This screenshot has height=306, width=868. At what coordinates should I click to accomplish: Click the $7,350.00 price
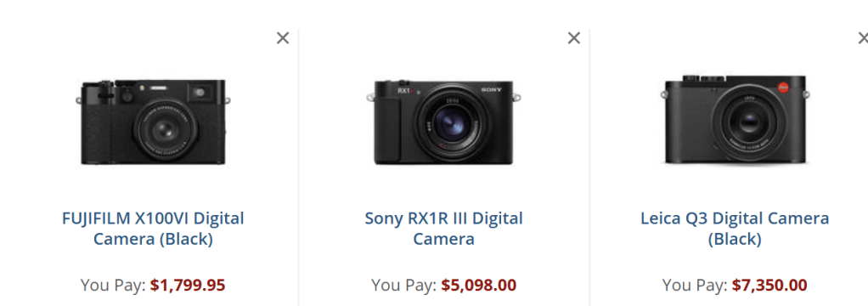coord(769,286)
